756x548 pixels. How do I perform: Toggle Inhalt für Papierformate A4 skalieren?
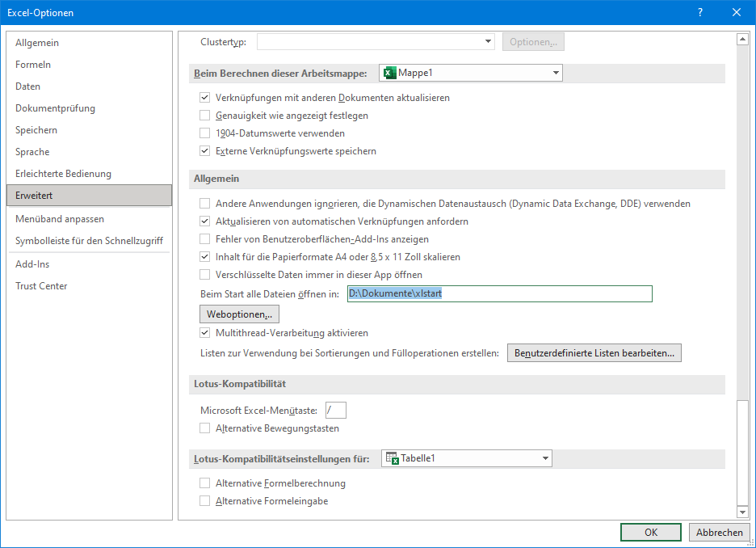[205, 257]
